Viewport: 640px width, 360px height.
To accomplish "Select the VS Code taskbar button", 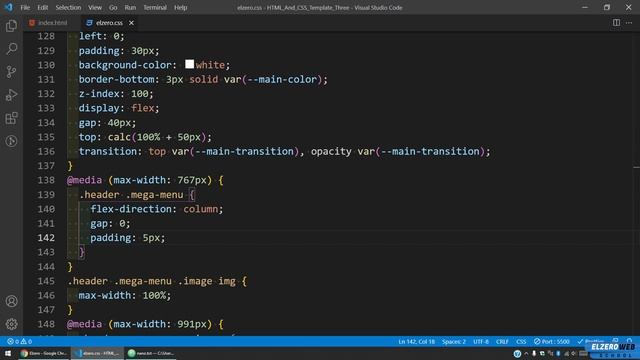I will (97, 353).
